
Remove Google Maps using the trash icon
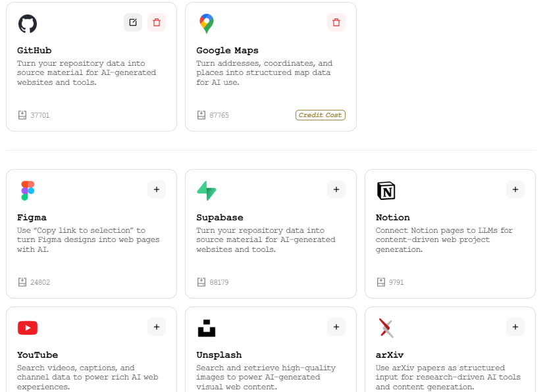click(x=336, y=22)
